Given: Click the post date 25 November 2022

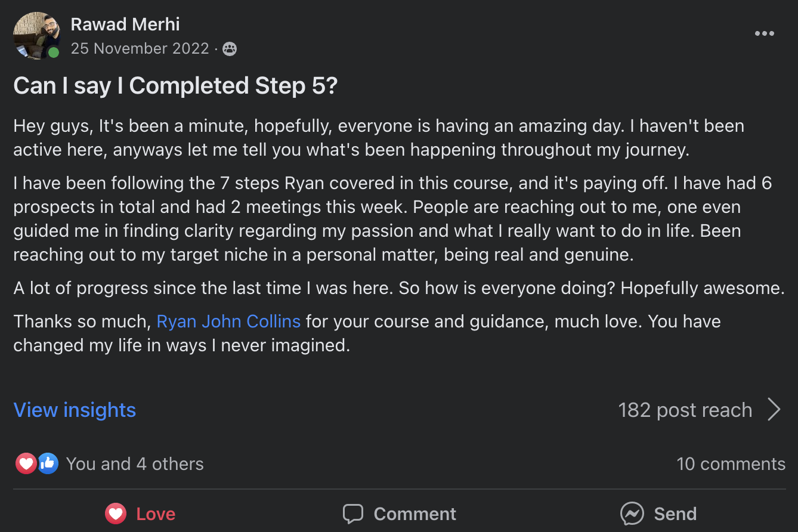Looking at the screenshot, I should pos(140,49).
